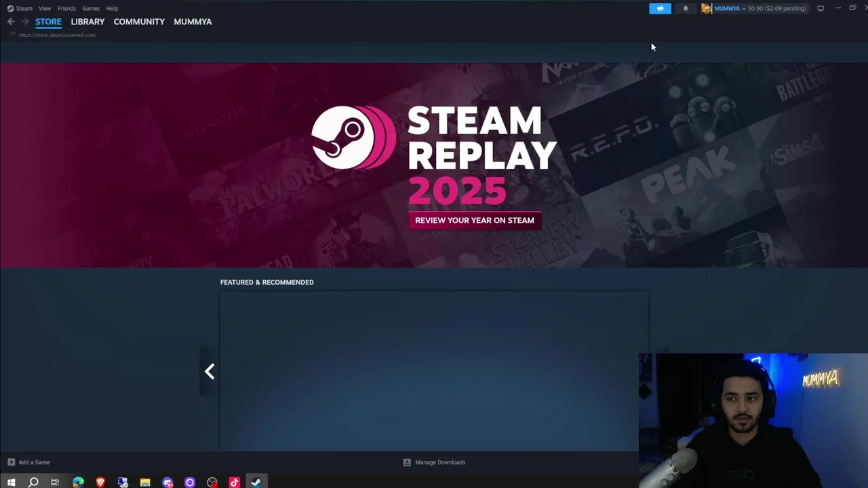Viewport: 868px width, 488px height.
Task: Switch to Big Picture mode icon
Action: (x=821, y=9)
